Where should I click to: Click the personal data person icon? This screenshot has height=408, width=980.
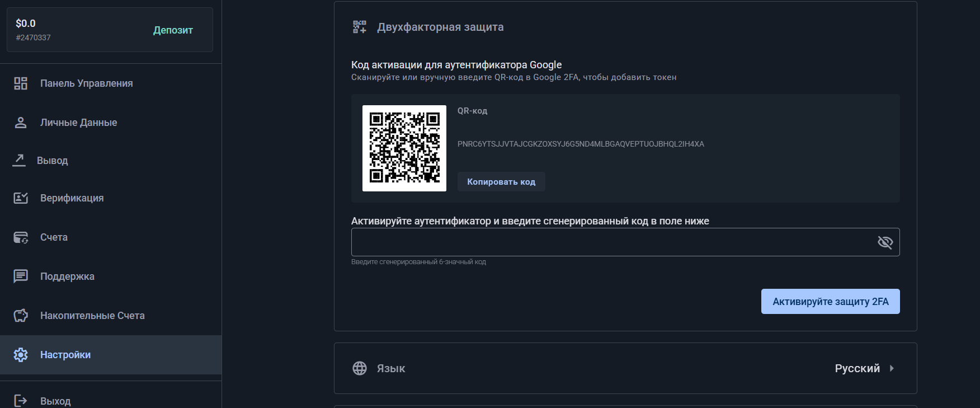(x=21, y=123)
